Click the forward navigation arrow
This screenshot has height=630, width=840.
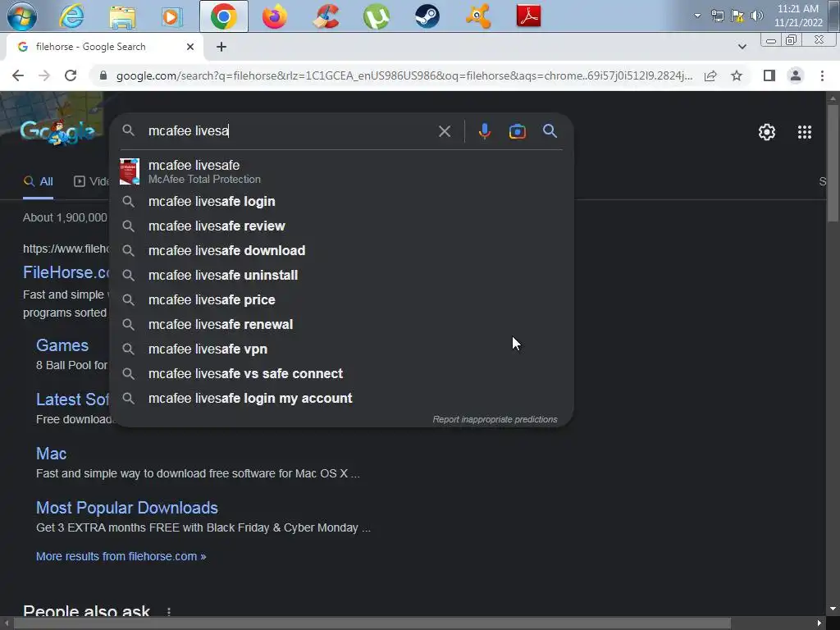click(44, 75)
